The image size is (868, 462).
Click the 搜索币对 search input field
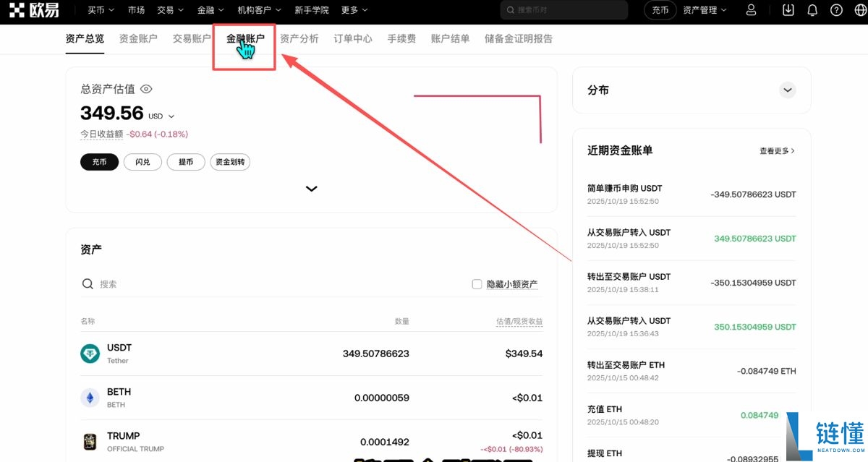pos(564,10)
